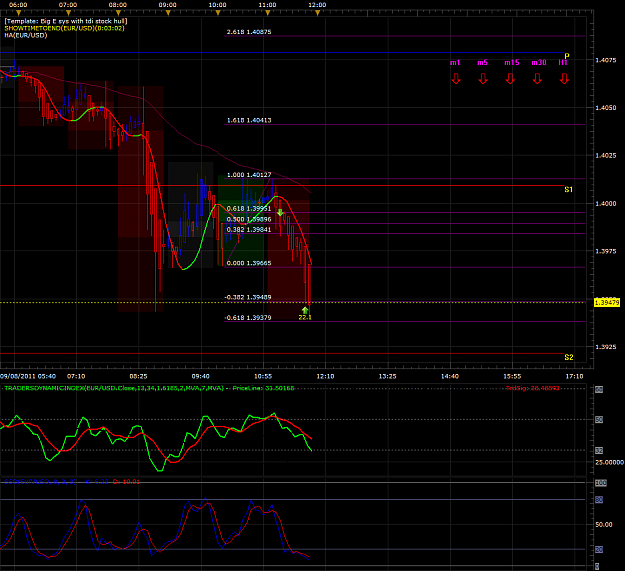
Task: Click the 1.3975 price axis label
Action: click(x=605, y=251)
